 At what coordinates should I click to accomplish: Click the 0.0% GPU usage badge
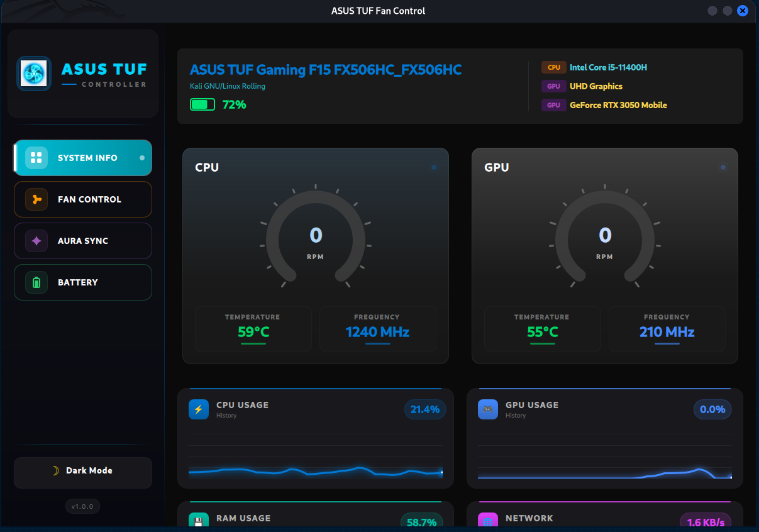(x=713, y=409)
